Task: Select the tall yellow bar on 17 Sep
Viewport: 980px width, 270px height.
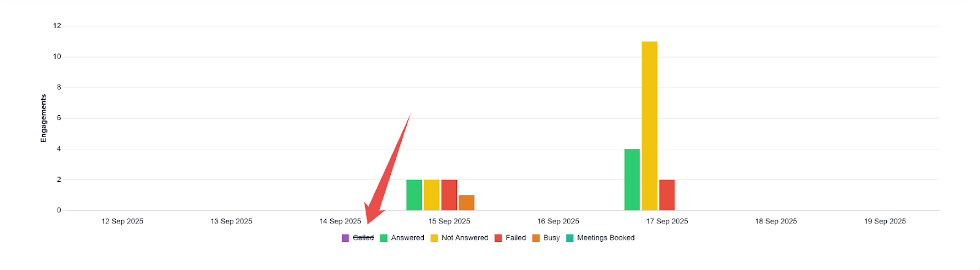Action: (x=649, y=126)
